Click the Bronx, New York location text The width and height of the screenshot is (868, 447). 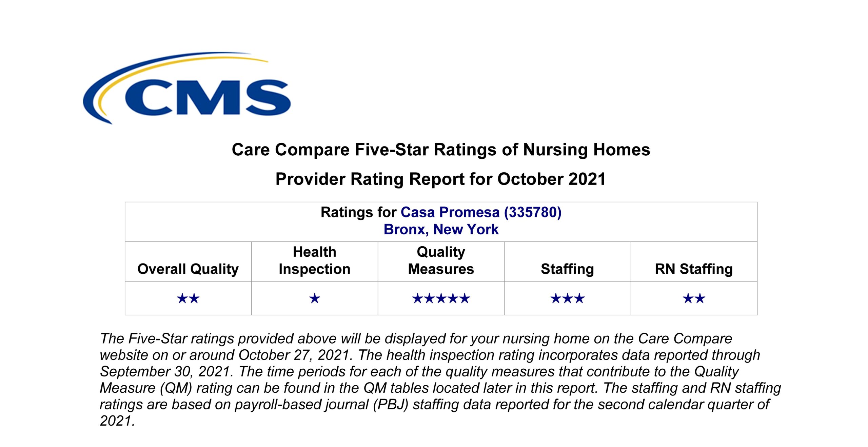[441, 229]
